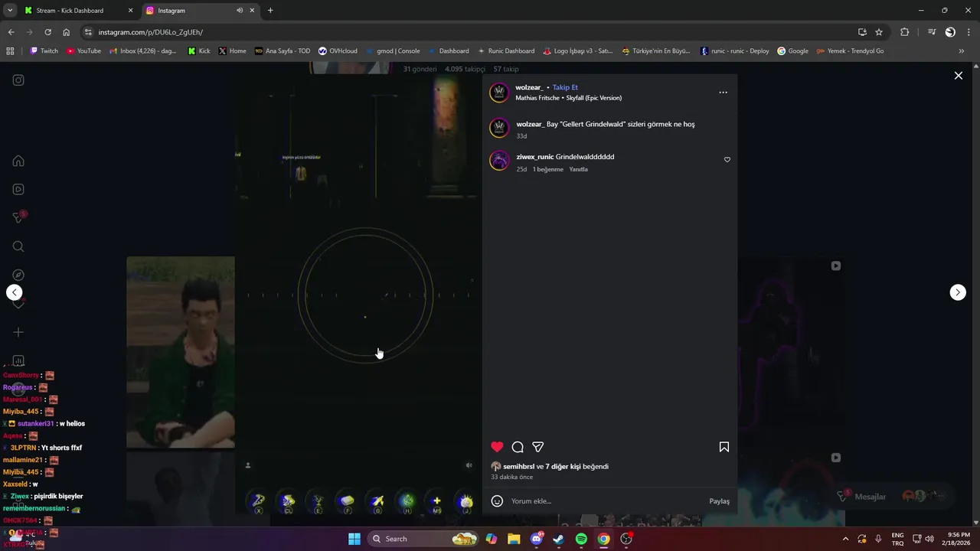
Task: Like the ziwex_runic comment with the heart
Action: coord(727,160)
